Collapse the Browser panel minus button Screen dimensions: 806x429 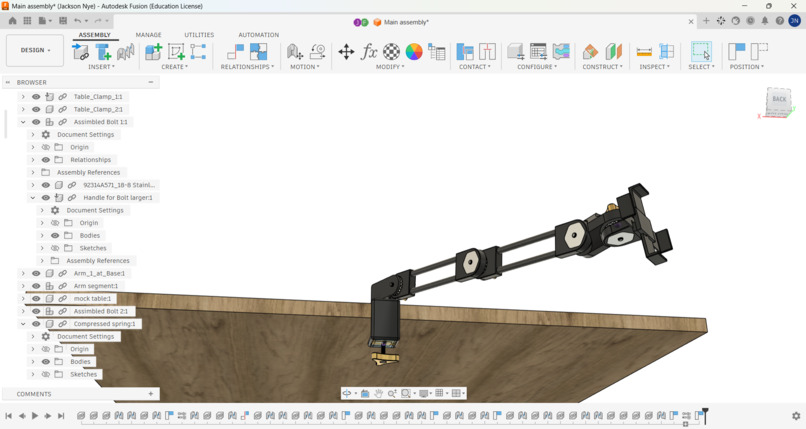(x=151, y=82)
